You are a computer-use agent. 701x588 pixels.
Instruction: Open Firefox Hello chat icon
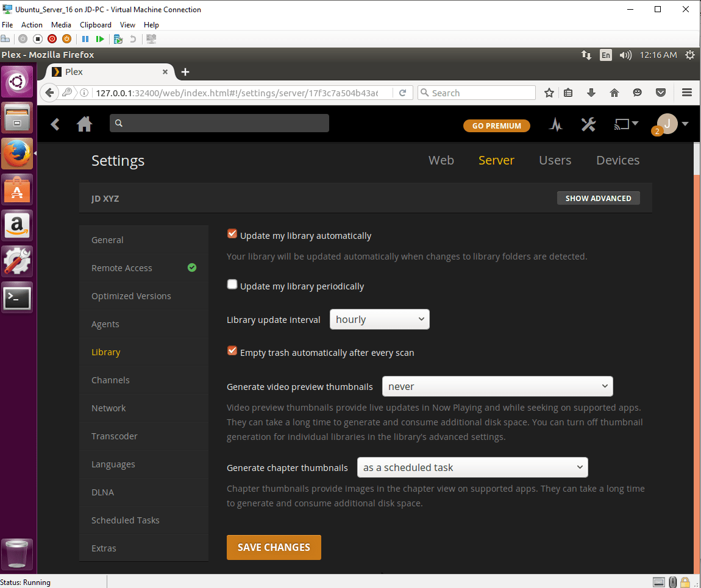pos(638,93)
